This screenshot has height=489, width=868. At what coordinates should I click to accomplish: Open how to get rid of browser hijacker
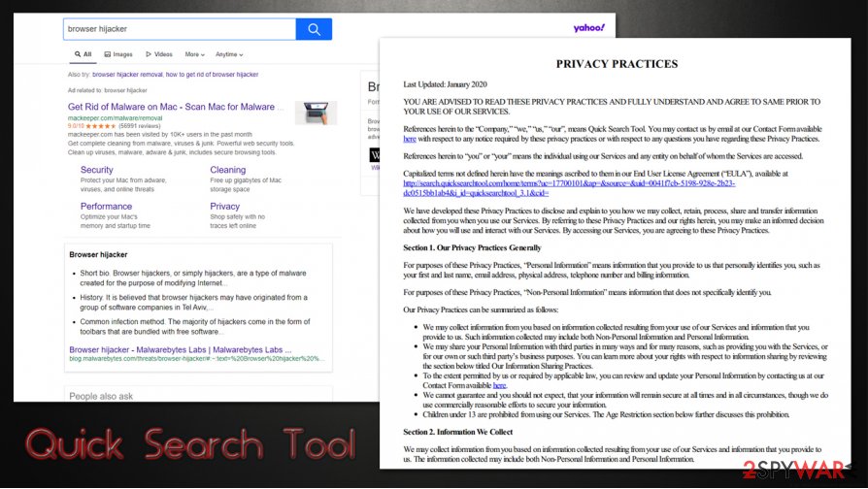[212, 74]
